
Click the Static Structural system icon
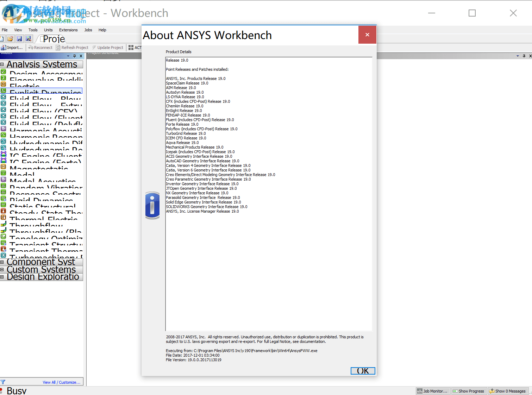4,205
